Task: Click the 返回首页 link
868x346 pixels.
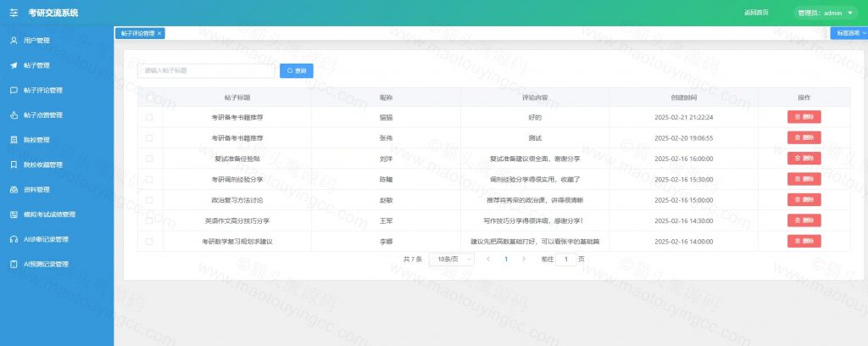Action: pos(755,12)
